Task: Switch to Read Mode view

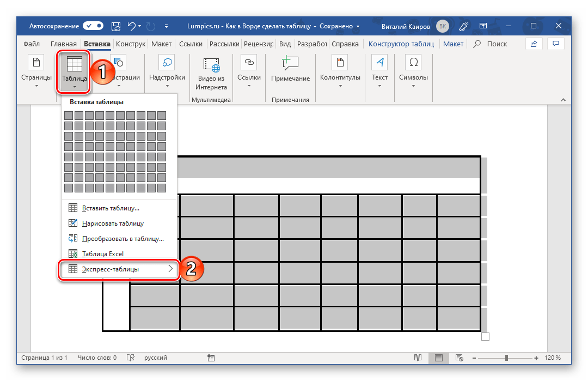Action: 418,358
